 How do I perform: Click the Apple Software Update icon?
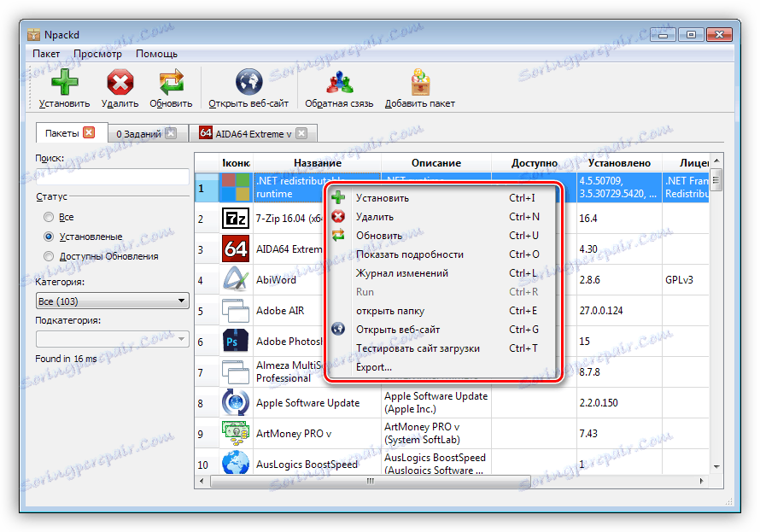pos(236,403)
